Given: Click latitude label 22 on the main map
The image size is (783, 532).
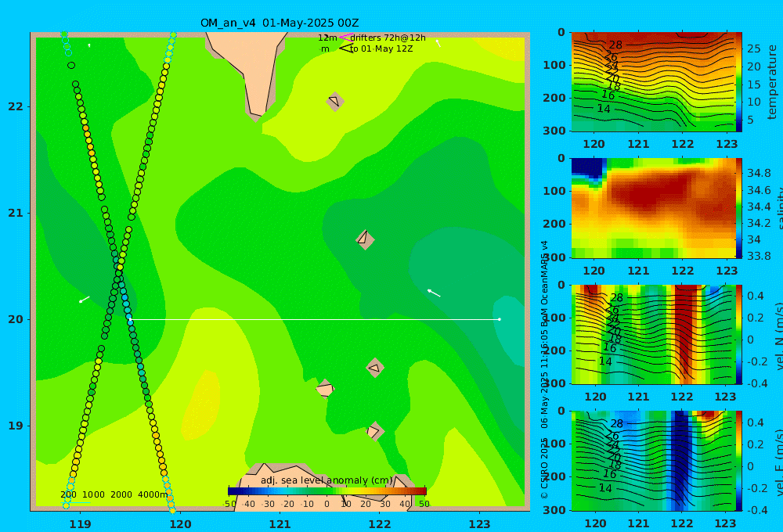Looking at the screenshot, I should pos(16,106).
